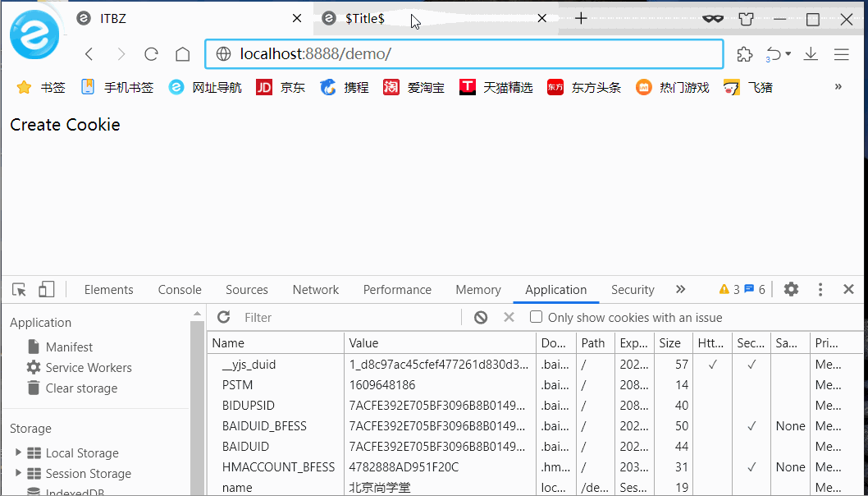
Task: Click the site info globe icon
Action: point(223,53)
